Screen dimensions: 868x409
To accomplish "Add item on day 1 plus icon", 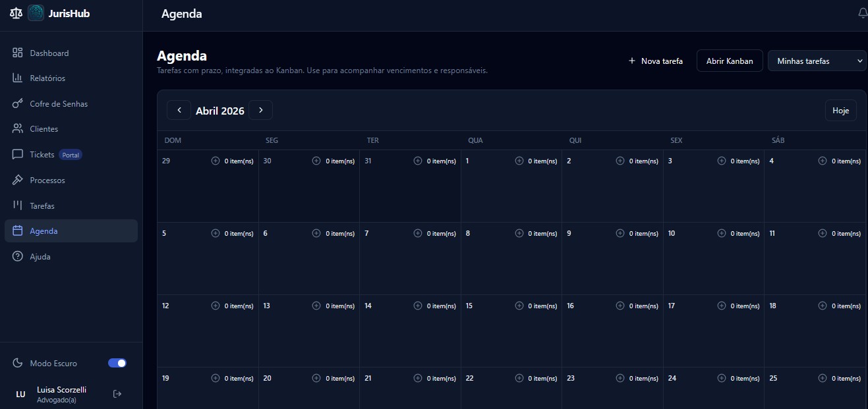I will tap(519, 161).
